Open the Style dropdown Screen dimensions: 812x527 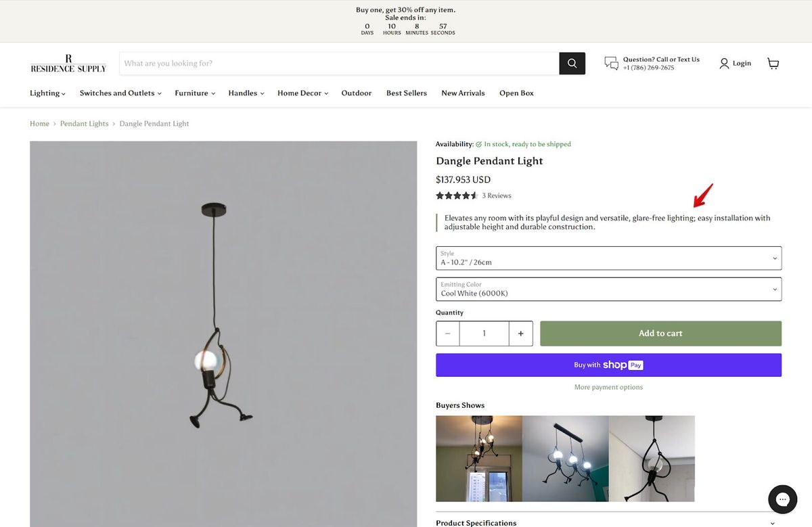(x=608, y=258)
